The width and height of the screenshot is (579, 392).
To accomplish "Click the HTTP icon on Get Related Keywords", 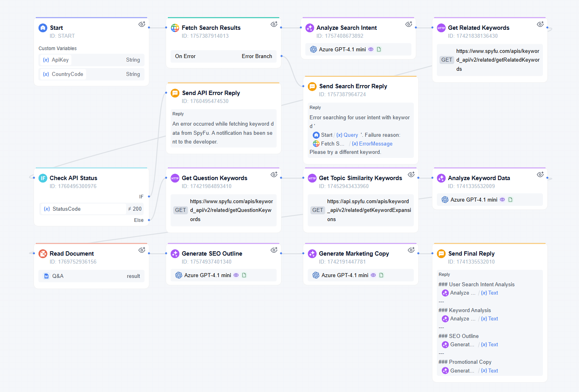I will coord(441,27).
